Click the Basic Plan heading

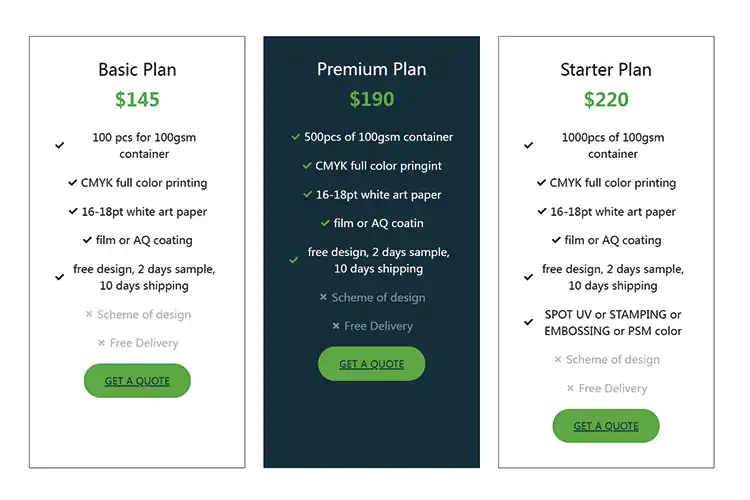[x=137, y=70]
